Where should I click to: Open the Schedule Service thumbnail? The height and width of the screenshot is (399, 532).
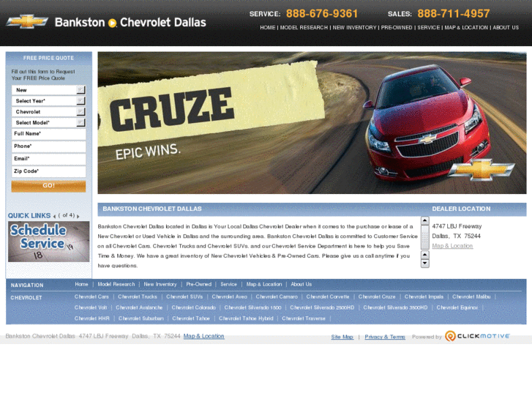[x=48, y=242]
